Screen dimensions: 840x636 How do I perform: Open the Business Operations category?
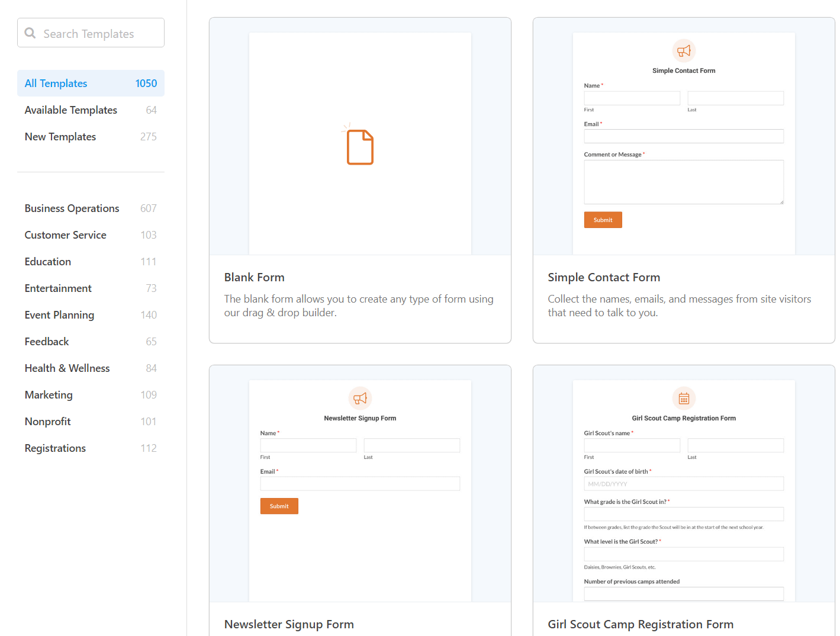point(72,208)
